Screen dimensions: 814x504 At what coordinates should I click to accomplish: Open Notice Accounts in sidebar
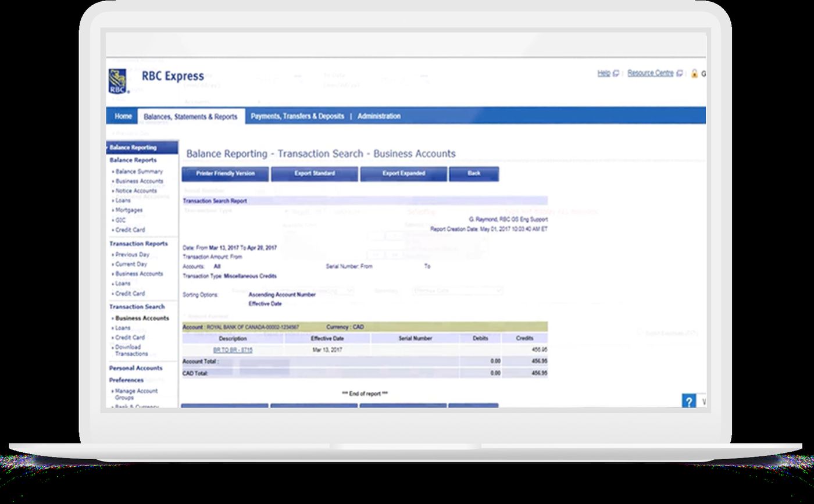click(x=136, y=191)
